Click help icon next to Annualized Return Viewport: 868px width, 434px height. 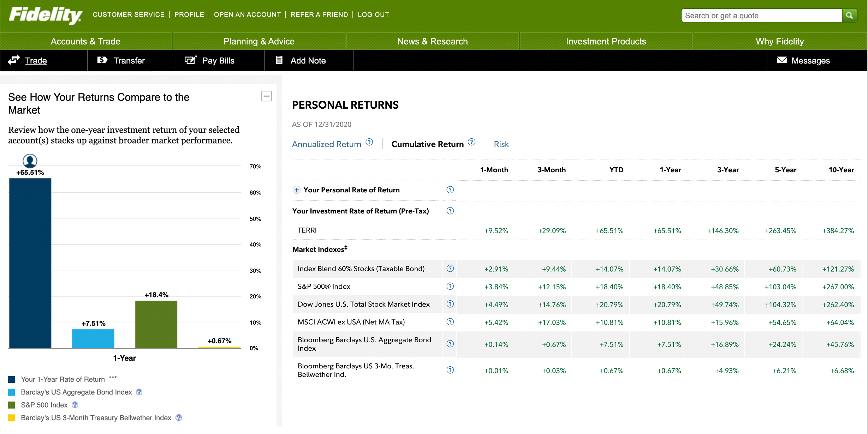coord(369,142)
